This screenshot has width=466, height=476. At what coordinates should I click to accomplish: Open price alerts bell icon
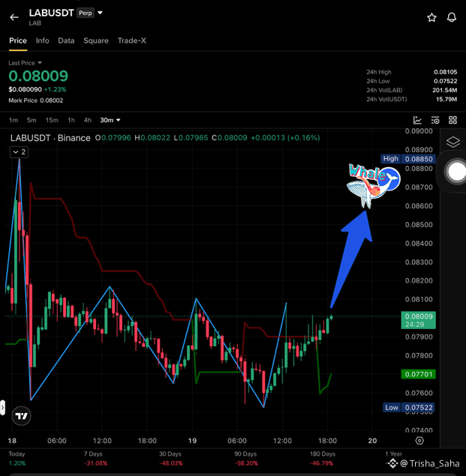pyautogui.click(x=452, y=17)
